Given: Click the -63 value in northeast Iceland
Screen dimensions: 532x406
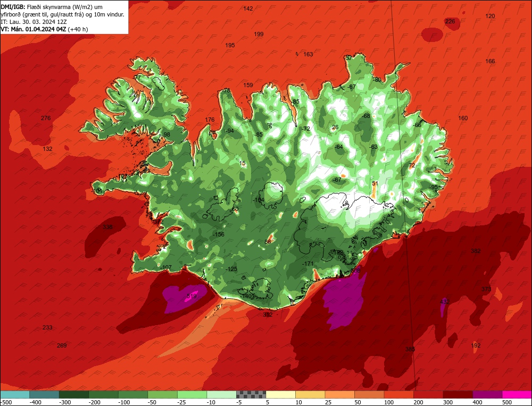Looking at the screenshot, I should pos(373,147).
